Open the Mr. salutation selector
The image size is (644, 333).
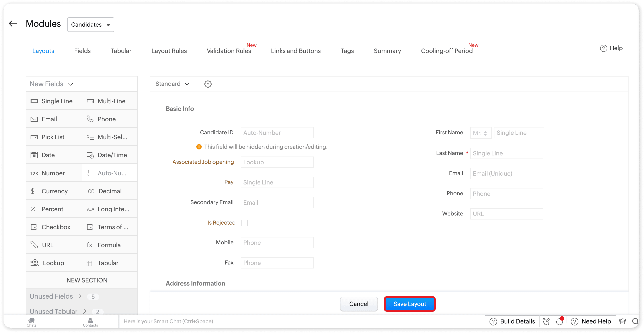(480, 133)
